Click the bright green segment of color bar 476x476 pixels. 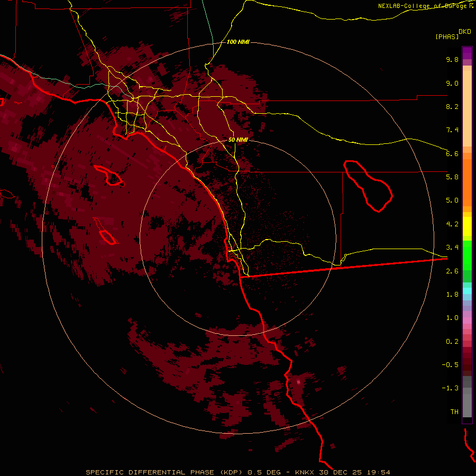click(x=467, y=255)
